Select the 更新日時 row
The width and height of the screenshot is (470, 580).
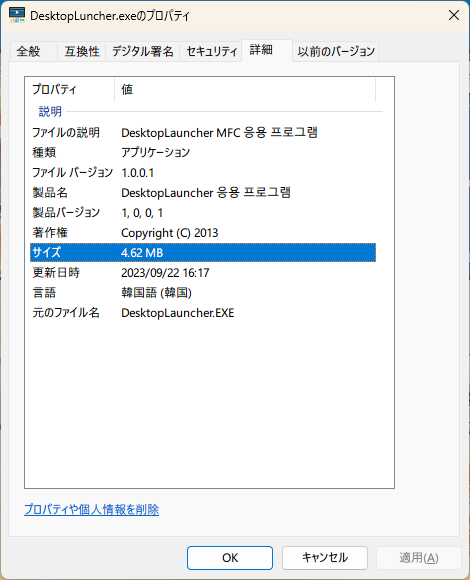click(203, 273)
